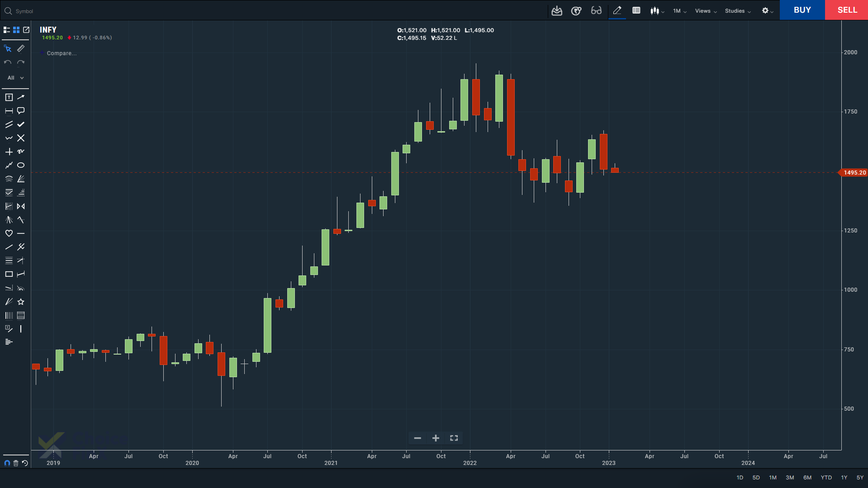Viewport: 868px width, 488px height.
Task: Switch to list layout view
Action: point(7,30)
